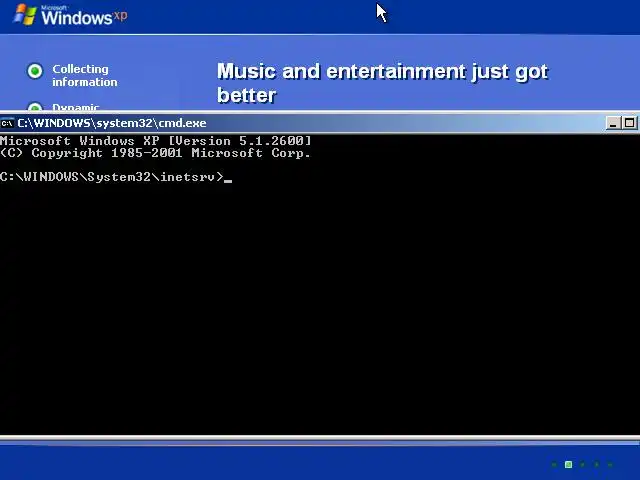Maximize the cmd.exe window
Screen dimensions: 640x480
point(629,123)
